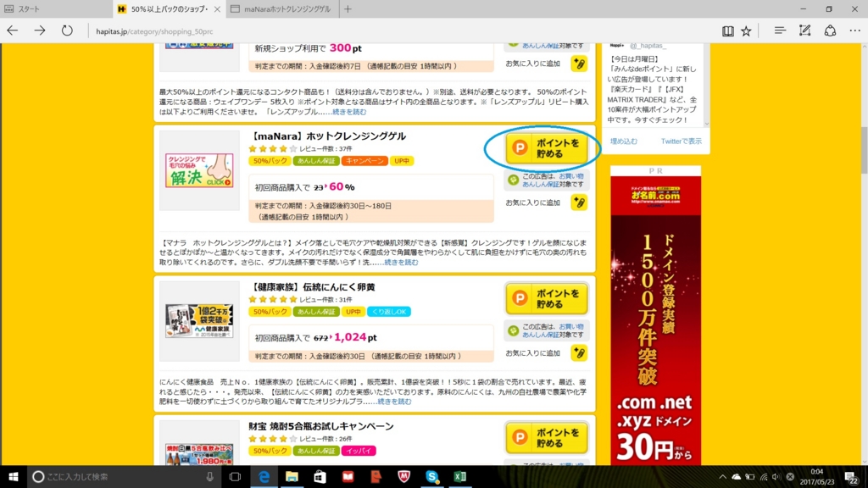The width and height of the screenshot is (868, 488).
Task: Open 【maNara】ホットクレンジングゲル title link
Action: pyautogui.click(x=328, y=136)
